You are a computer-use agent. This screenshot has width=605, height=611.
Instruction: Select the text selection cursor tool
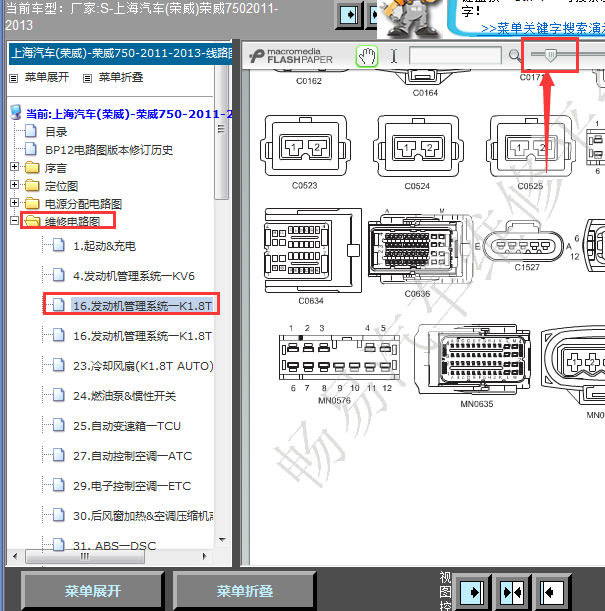click(x=394, y=56)
